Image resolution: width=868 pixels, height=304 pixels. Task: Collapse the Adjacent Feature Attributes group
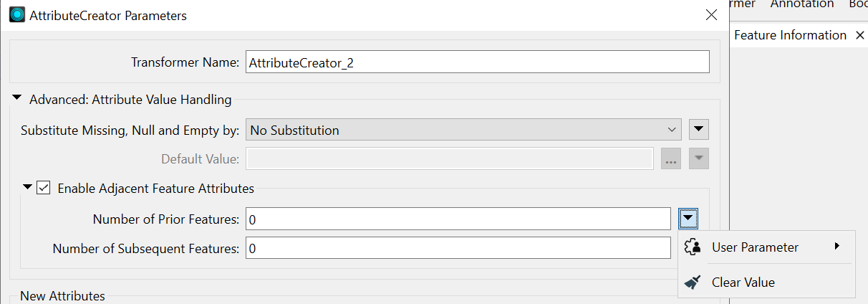(28, 188)
